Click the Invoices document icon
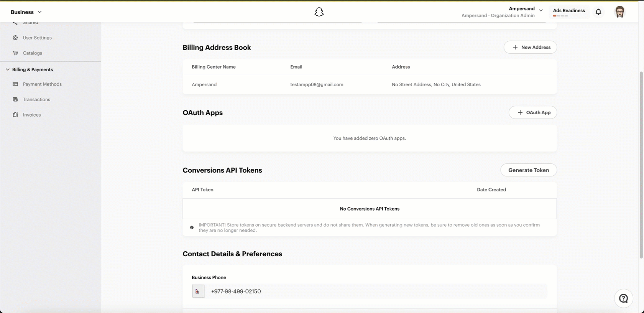 tap(15, 115)
